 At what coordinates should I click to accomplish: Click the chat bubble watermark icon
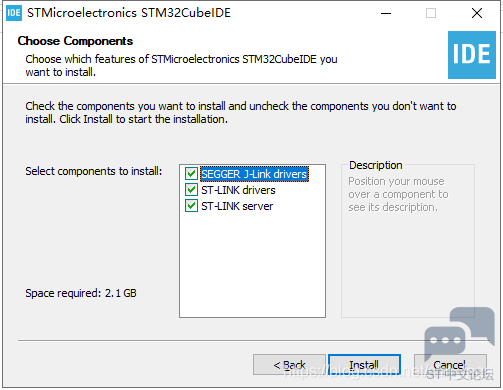(459, 333)
